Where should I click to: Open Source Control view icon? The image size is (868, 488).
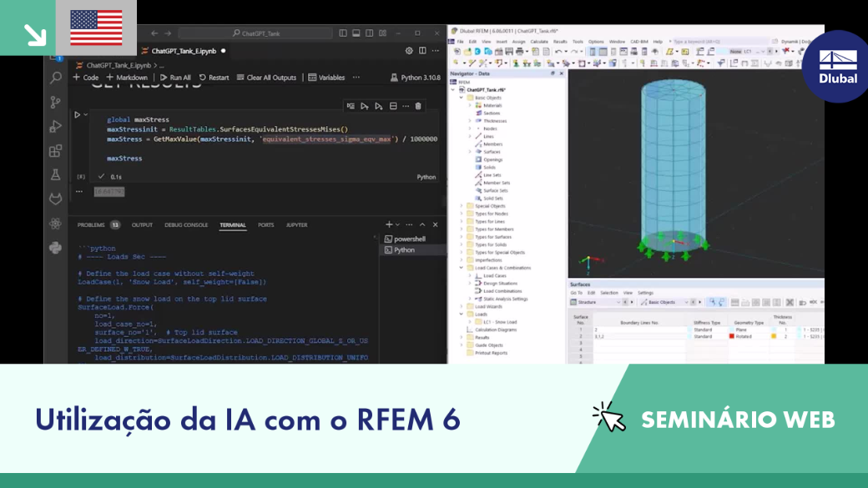55,103
